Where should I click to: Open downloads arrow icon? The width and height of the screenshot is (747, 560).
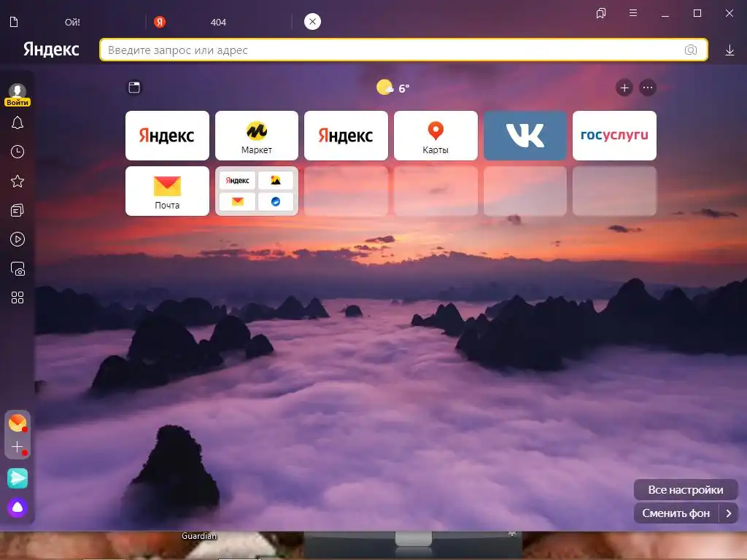click(729, 50)
